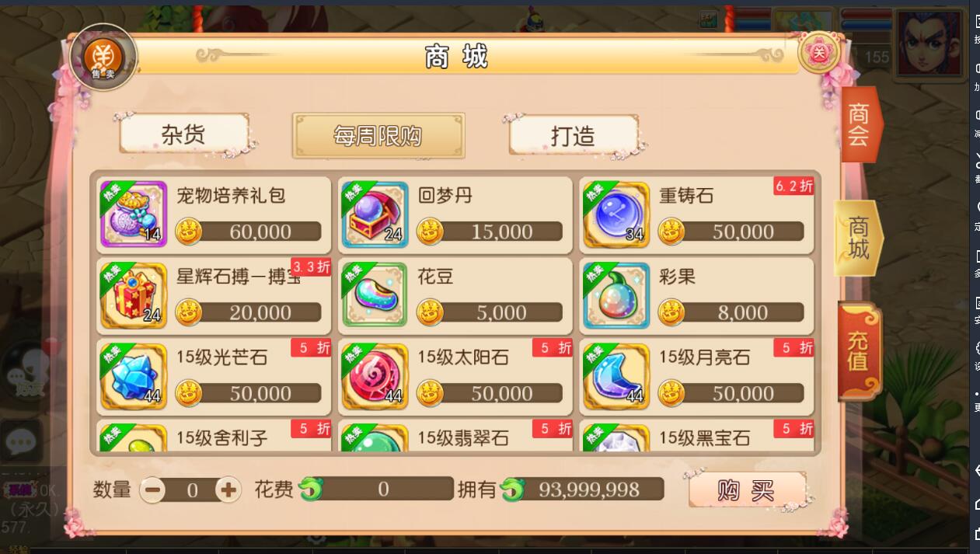This screenshot has width=980, height=554.
Task: Click the 充值 recharge button
Action: (x=860, y=350)
